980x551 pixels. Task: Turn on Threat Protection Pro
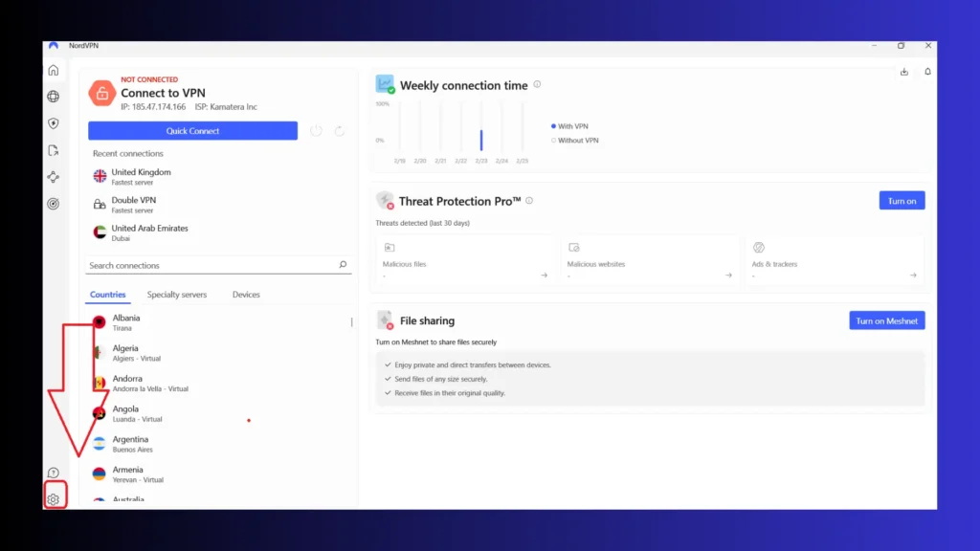902,201
